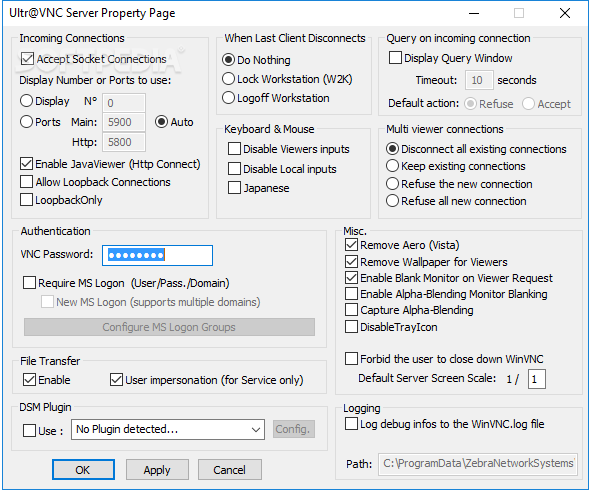This screenshot has width=589, height=490.
Task: Click the Timeout seconds field
Action: click(x=479, y=80)
